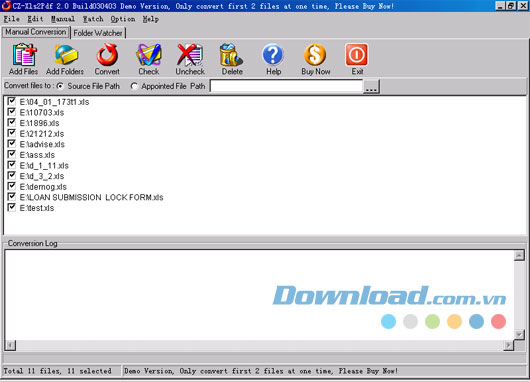
Task: Click the Buy Now dollar icon
Action: pos(315,55)
